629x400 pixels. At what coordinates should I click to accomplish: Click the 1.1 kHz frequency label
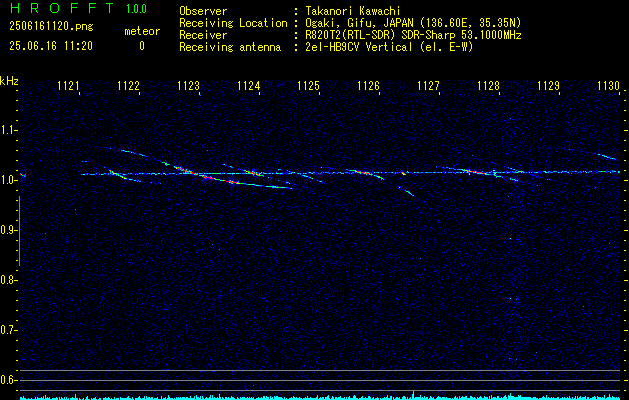(x=8, y=130)
